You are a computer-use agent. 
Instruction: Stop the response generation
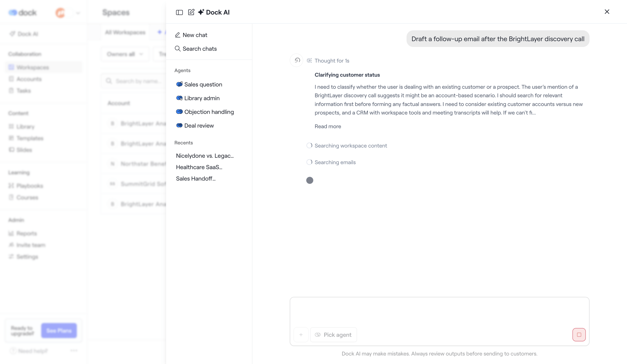pyautogui.click(x=579, y=335)
